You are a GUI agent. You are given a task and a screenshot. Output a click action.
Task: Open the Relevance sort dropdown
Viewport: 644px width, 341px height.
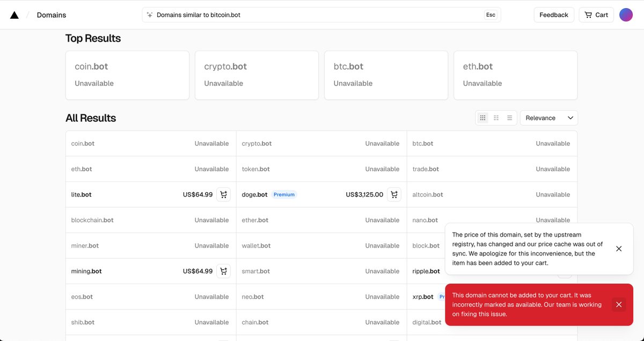(x=548, y=117)
